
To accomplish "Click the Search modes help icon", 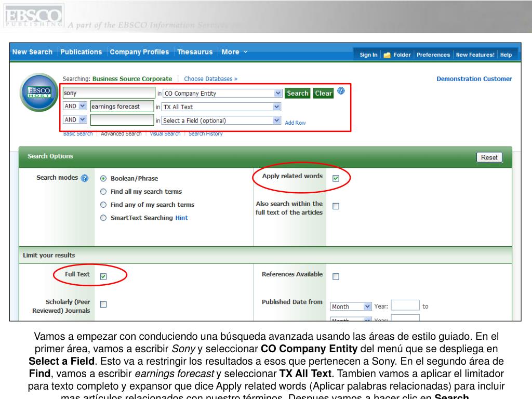I will pos(85,178).
